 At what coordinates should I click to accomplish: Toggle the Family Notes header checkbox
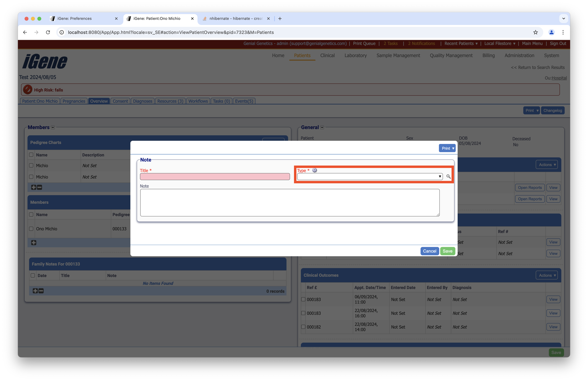tap(33, 275)
